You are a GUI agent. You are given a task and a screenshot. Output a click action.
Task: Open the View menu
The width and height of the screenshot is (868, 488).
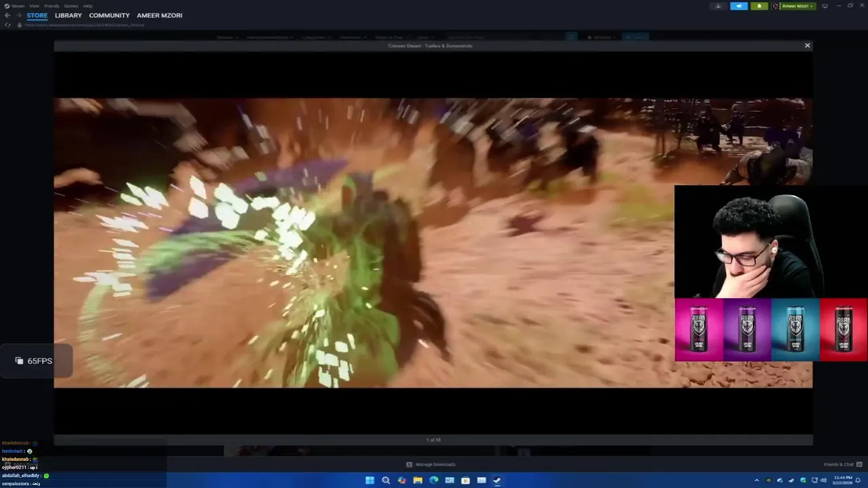pyautogui.click(x=34, y=5)
